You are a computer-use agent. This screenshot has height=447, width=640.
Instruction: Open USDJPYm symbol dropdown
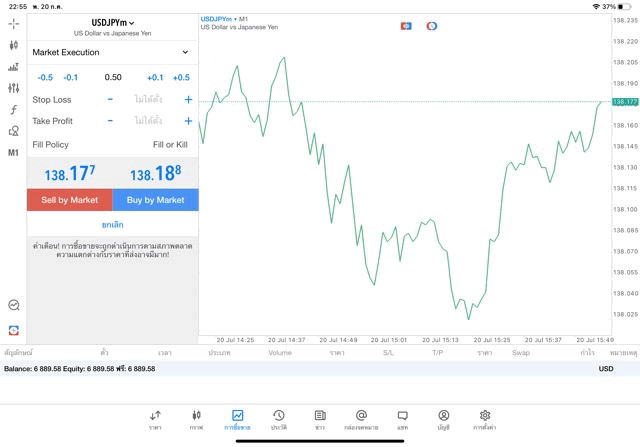[113, 23]
